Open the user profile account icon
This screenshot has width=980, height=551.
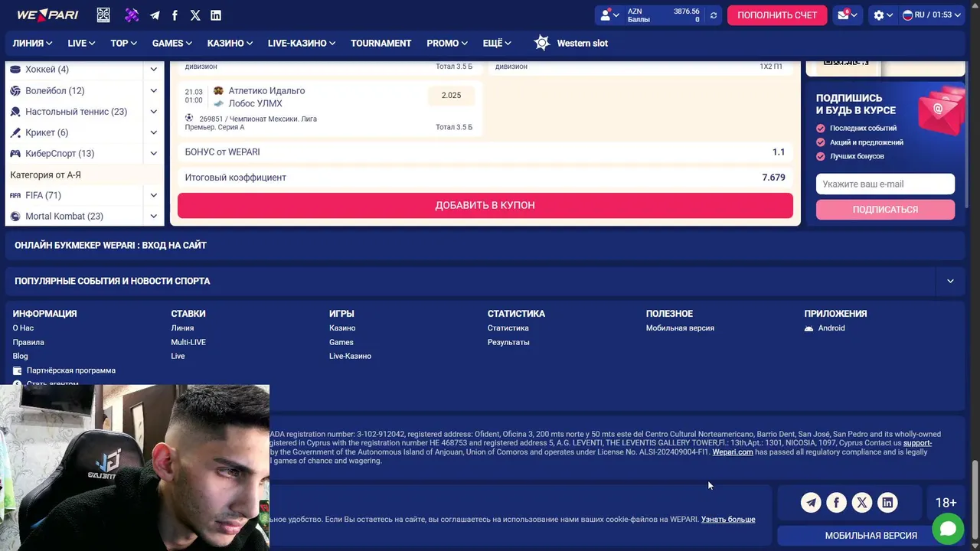609,15
